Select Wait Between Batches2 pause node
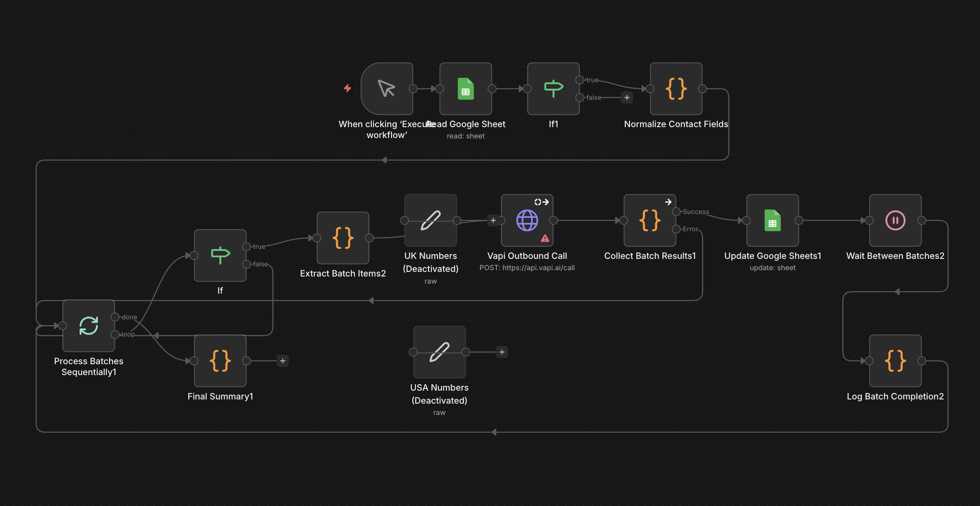 pyautogui.click(x=895, y=220)
